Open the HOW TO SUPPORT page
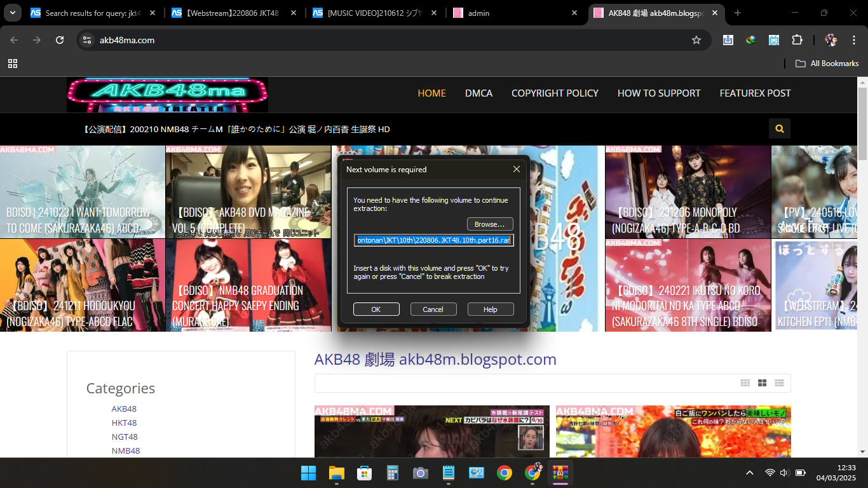868x488 pixels. [x=659, y=93]
